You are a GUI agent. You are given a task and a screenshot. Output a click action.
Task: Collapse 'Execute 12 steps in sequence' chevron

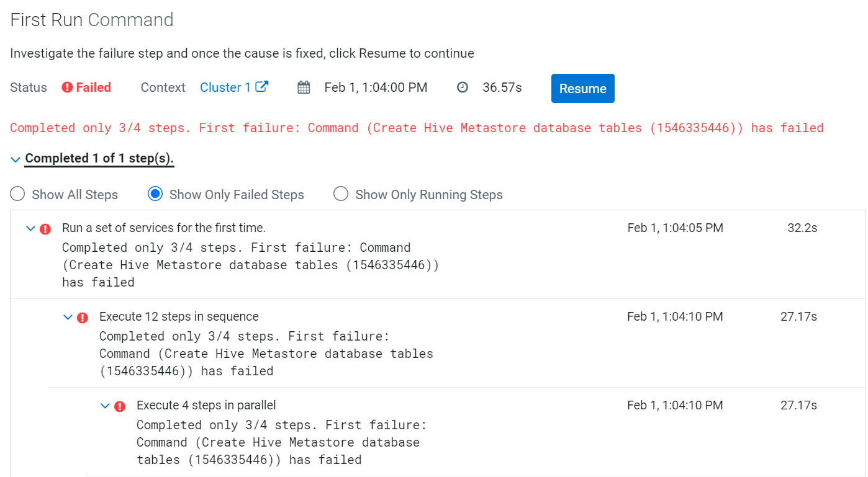pos(68,317)
